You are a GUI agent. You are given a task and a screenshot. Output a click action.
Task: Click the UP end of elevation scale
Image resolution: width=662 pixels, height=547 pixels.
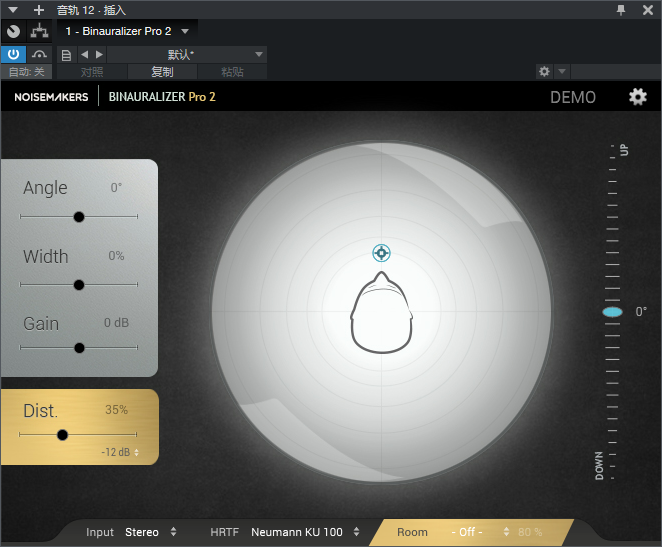624,150
